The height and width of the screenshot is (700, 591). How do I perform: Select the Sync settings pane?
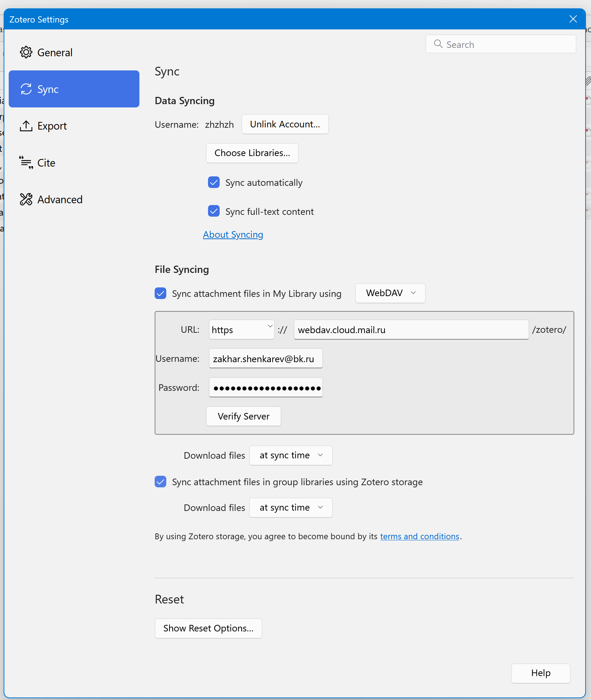tap(74, 89)
